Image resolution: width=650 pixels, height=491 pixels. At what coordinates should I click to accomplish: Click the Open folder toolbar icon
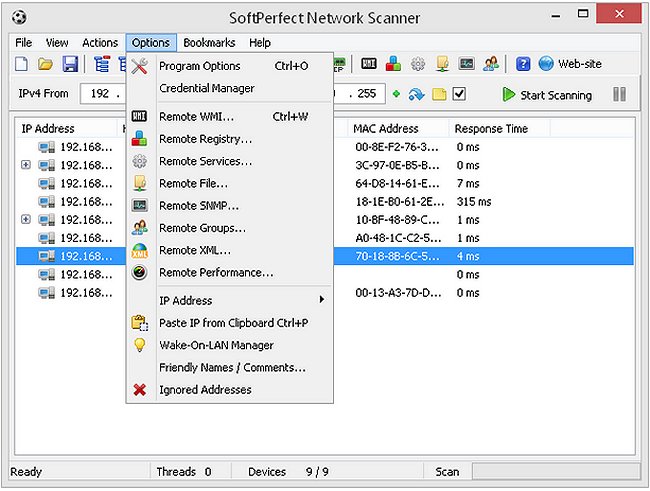(x=46, y=64)
